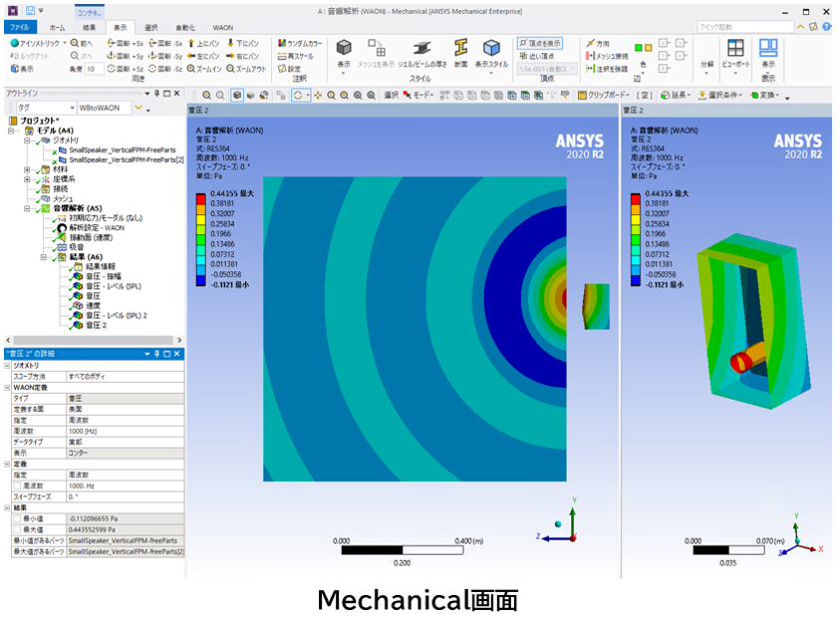Screen dimensions: 840x619
Task: Tick the 最大値 checkbox in details
Action: (x=17, y=529)
